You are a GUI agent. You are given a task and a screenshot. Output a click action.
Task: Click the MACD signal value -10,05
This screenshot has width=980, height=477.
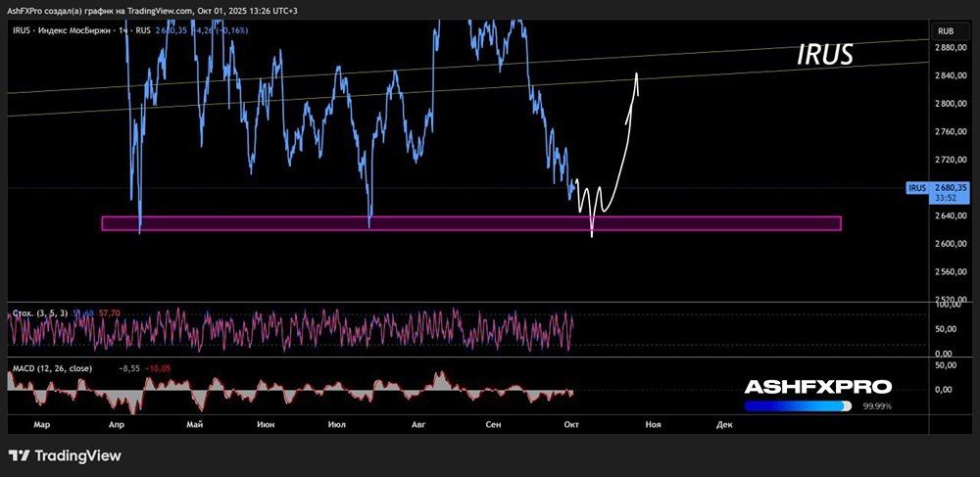(x=156, y=369)
